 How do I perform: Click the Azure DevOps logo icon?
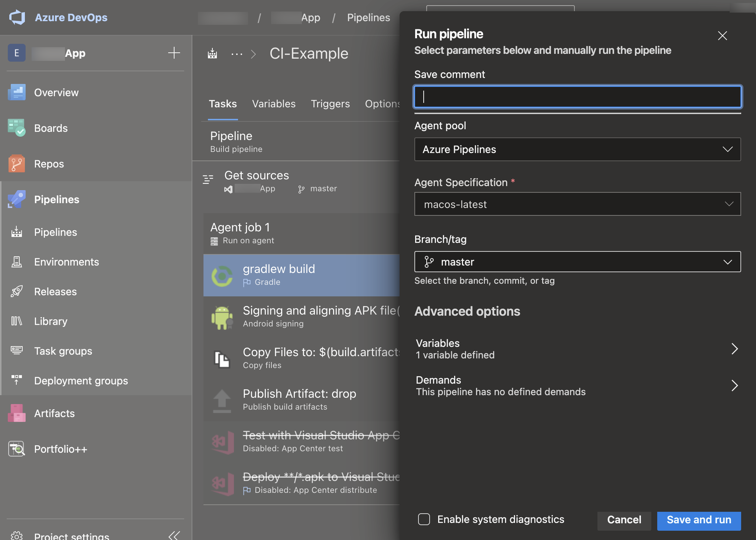(17, 17)
